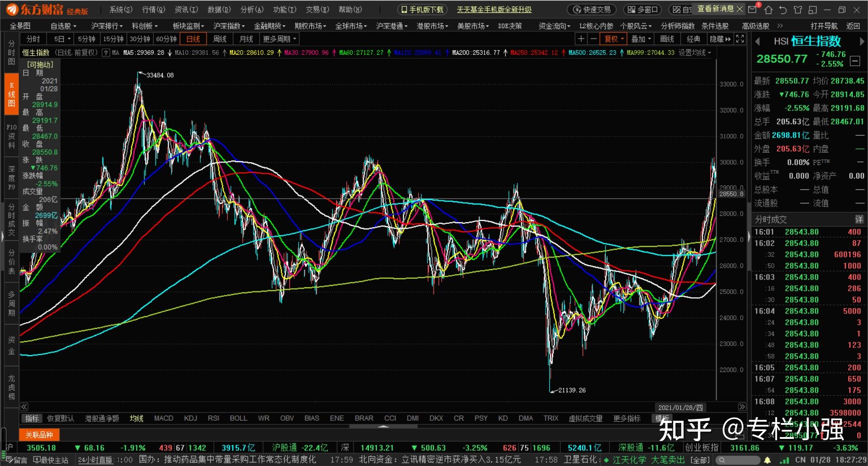Open the 帮助(H) menu

click(x=350, y=10)
